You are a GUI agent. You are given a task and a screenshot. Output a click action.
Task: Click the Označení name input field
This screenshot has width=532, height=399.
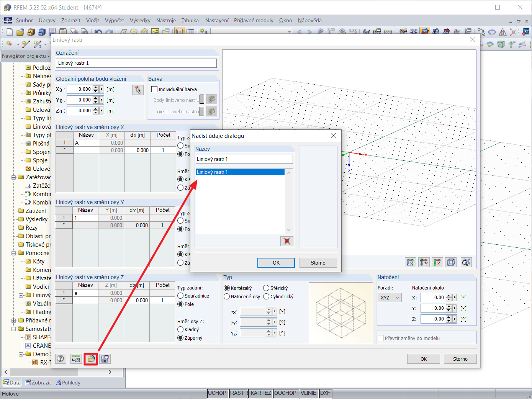pos(136,63)
